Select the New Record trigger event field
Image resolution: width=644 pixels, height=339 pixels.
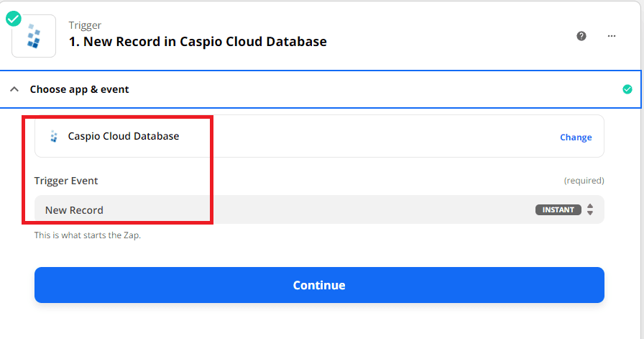pyautogui.click(x=287, y=210)
